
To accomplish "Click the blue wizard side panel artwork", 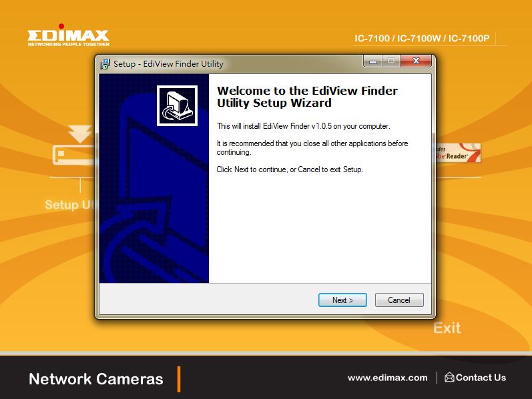I will pyautogui.click(x=154, y=204).
